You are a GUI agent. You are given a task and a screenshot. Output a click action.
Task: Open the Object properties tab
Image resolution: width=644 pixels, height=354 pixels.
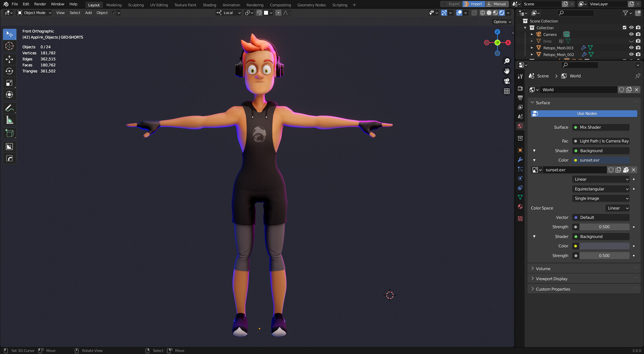(x=520, y=150)
